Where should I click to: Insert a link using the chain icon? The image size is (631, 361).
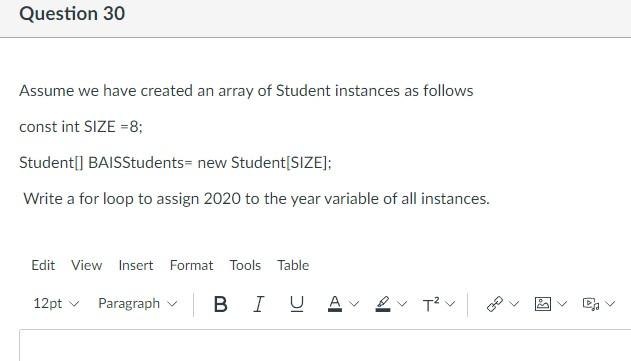coord(495,304)
